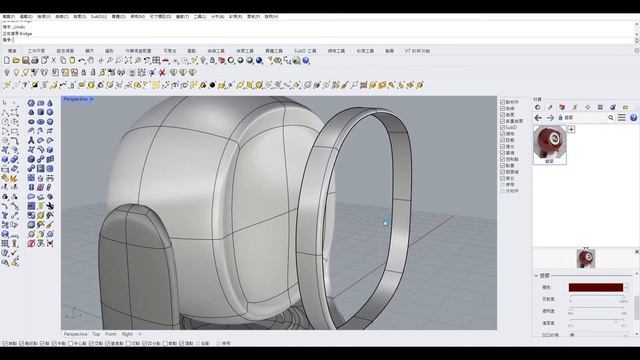Select the Pan hand tool
Screen dimensions: 640x360
(91, 60)
